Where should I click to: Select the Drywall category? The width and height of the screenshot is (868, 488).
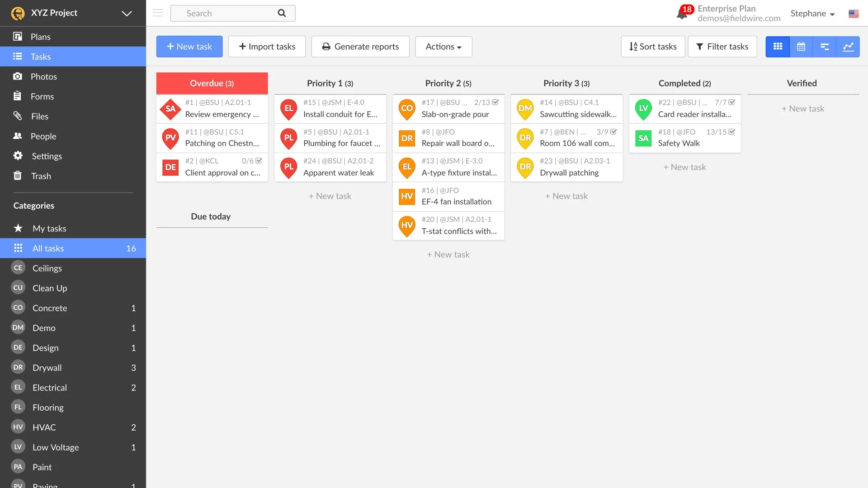coord(73,367)
